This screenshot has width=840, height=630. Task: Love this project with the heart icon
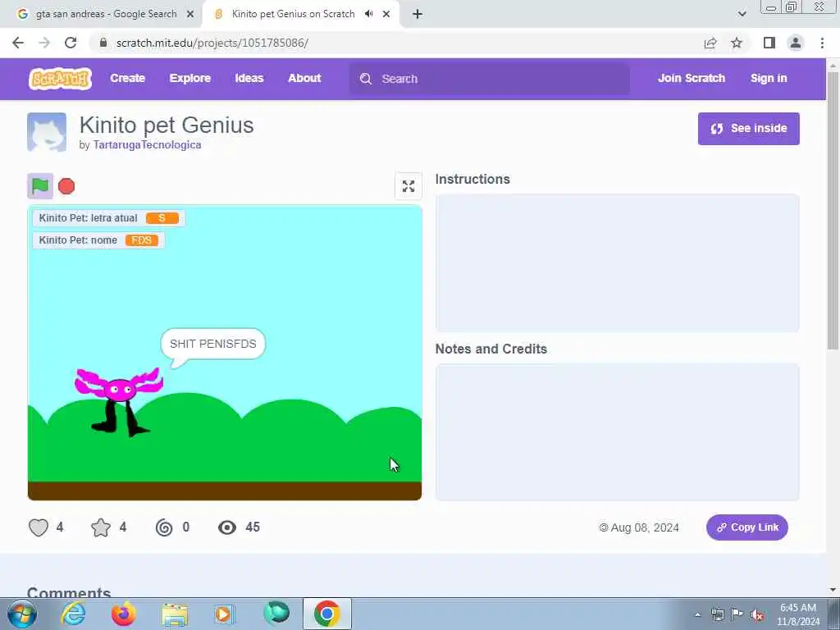click(x=39, y=527)
